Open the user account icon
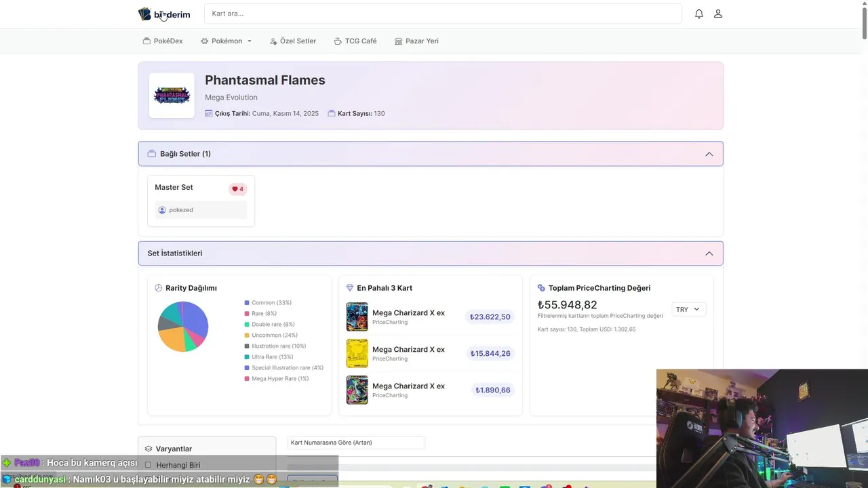Viewport: 868px width, 488px height. pos(718,14)
